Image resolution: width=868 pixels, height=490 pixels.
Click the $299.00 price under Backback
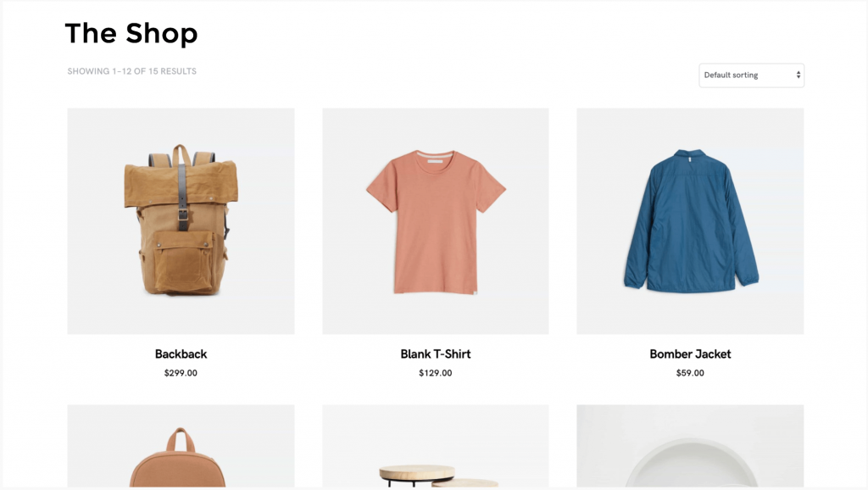click(x=181, y=373)
